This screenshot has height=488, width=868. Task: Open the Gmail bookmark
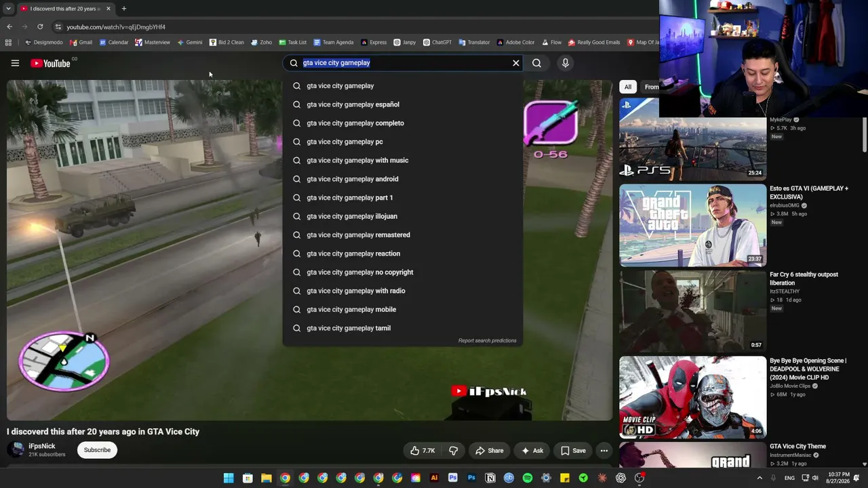point(81,42)
